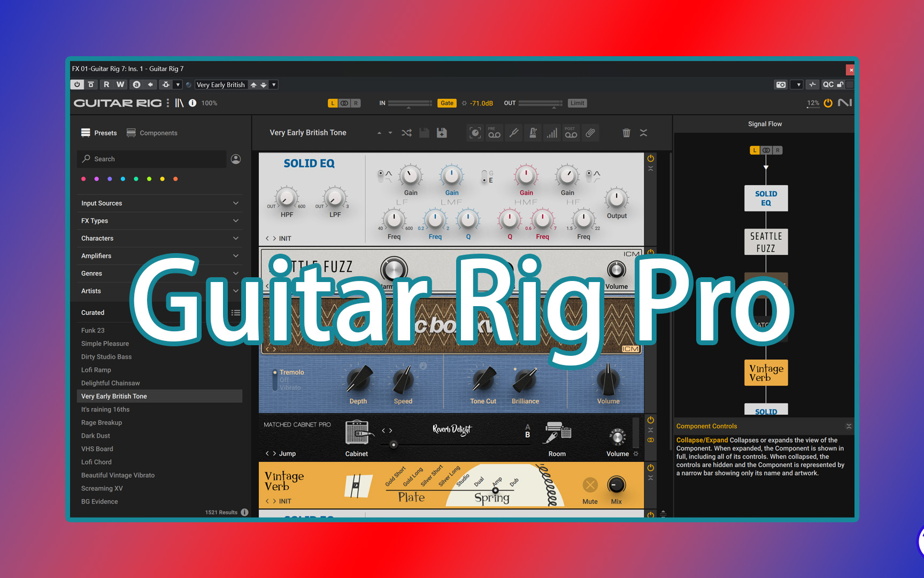Toggle the Gate button on

tap(446, 103)
